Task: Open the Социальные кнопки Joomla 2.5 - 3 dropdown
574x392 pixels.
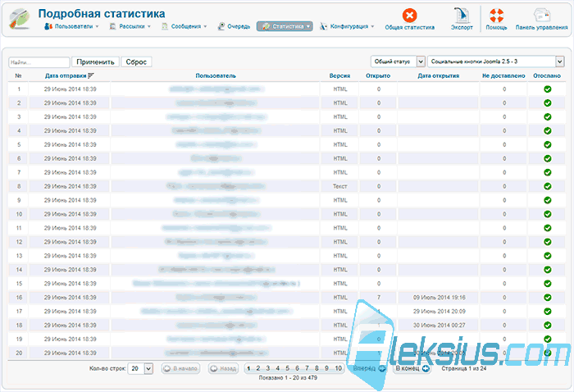Action: click(495, 62)
